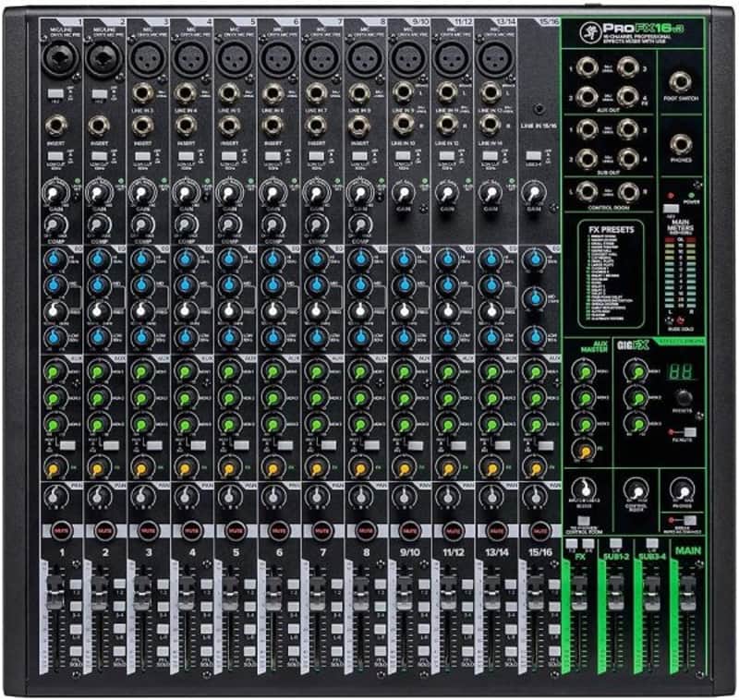Toggle the 48V phantom power switch
The image size is (739, 700).
tap(672, 208)
